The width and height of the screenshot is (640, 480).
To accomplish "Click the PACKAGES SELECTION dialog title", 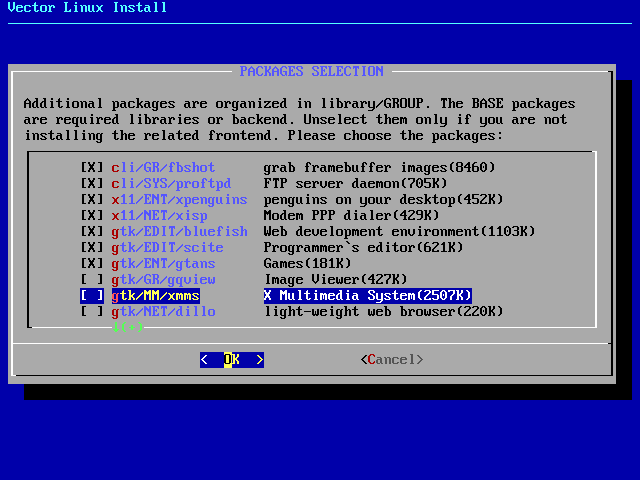I will click(x=311, y=71).
